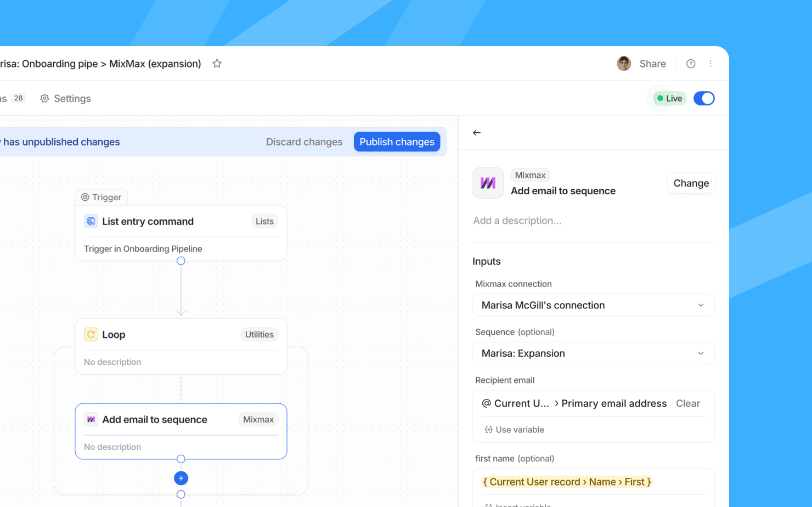The image size is (812, 507).
Task: Click Use variable under recipient email
Action: click(515, 430)
